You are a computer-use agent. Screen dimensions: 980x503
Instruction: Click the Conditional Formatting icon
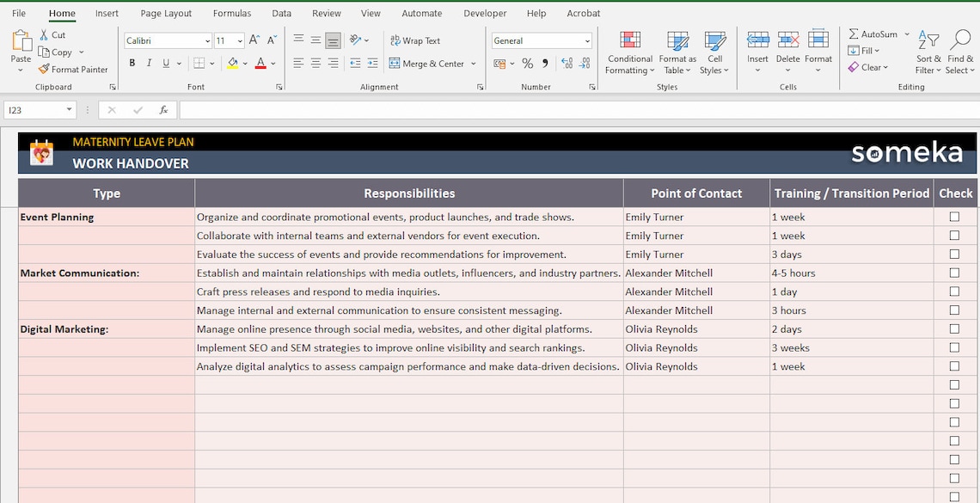629,40
